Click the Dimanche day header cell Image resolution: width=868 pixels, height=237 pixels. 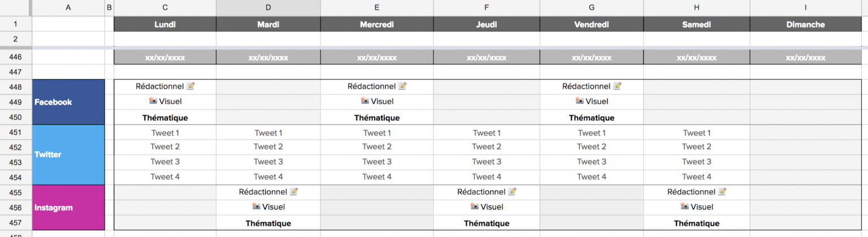805,24
